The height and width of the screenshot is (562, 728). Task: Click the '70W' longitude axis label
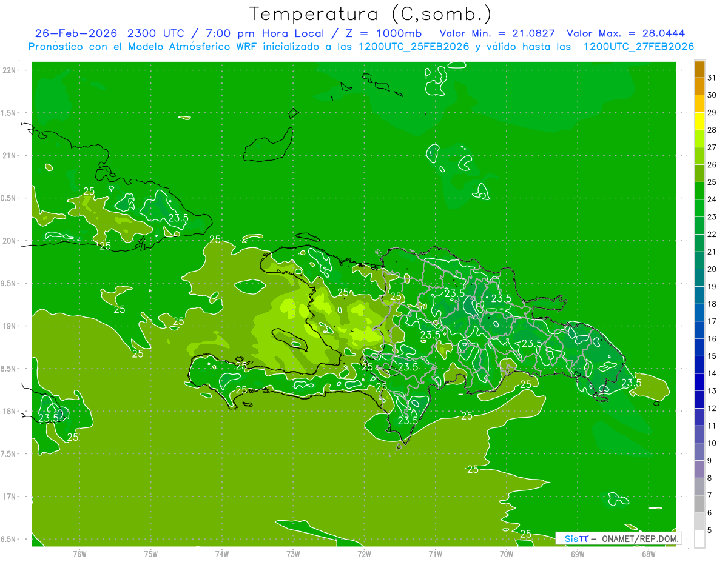coord(506,554)
